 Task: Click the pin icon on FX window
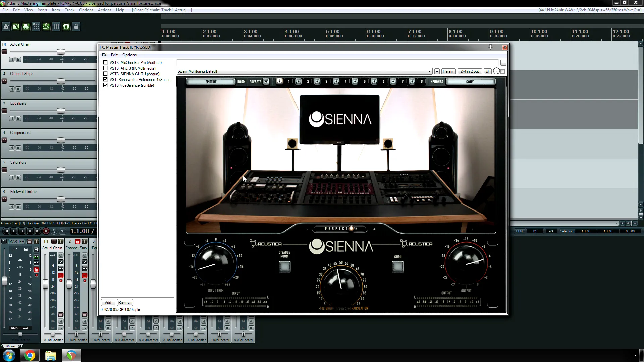(x=490, y=47)
